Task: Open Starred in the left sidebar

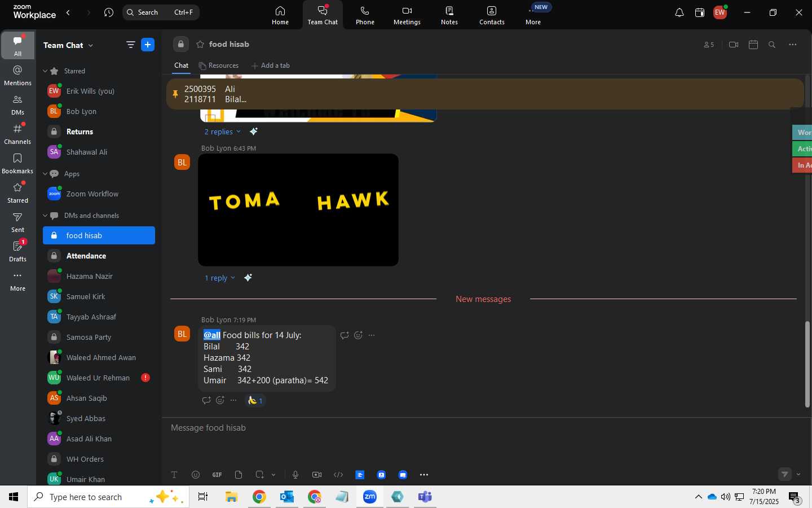Action: (18, 192)
